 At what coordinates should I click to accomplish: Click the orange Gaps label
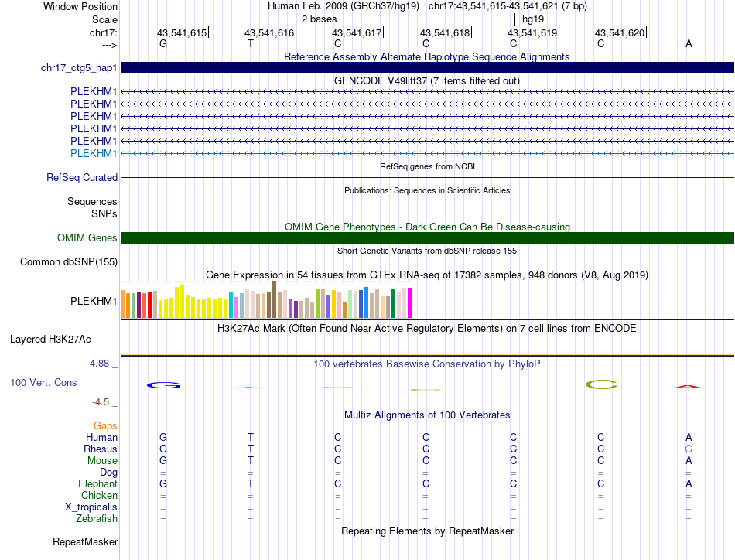point(105,425)
